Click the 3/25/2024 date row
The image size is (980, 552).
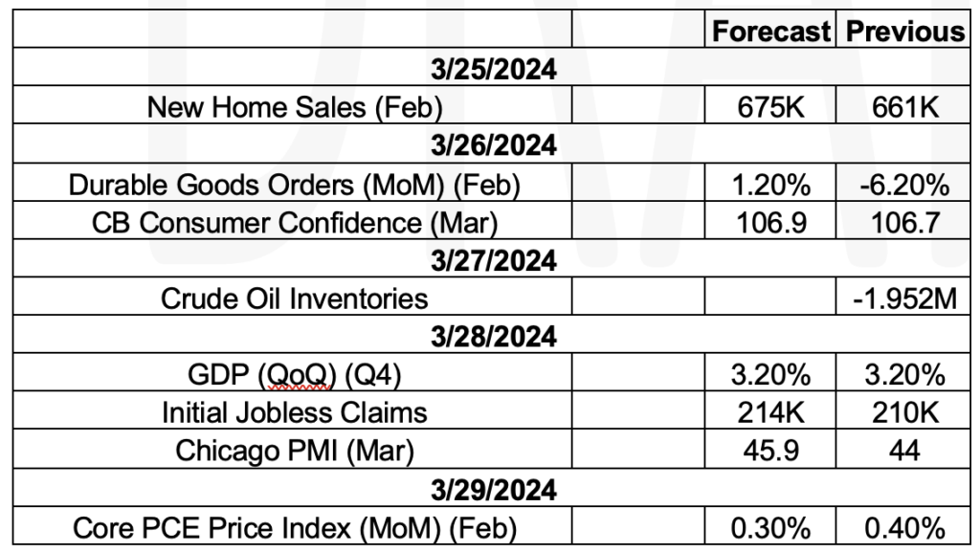492,67
